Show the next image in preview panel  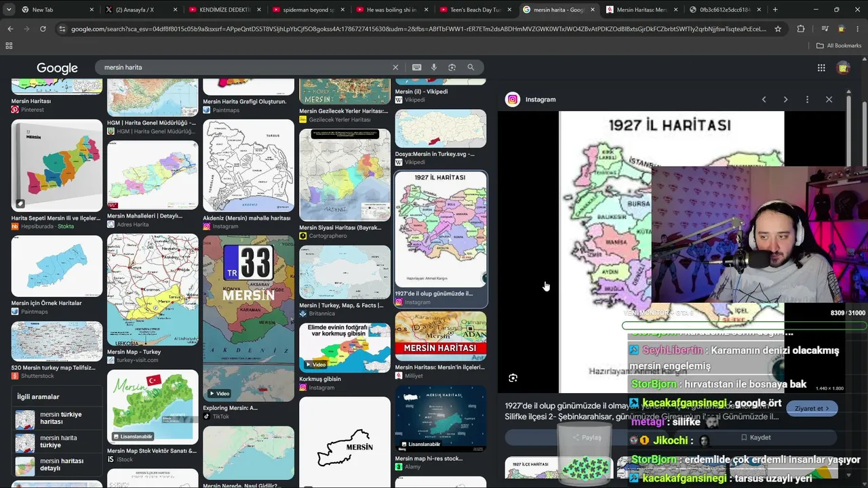point(785,100)
